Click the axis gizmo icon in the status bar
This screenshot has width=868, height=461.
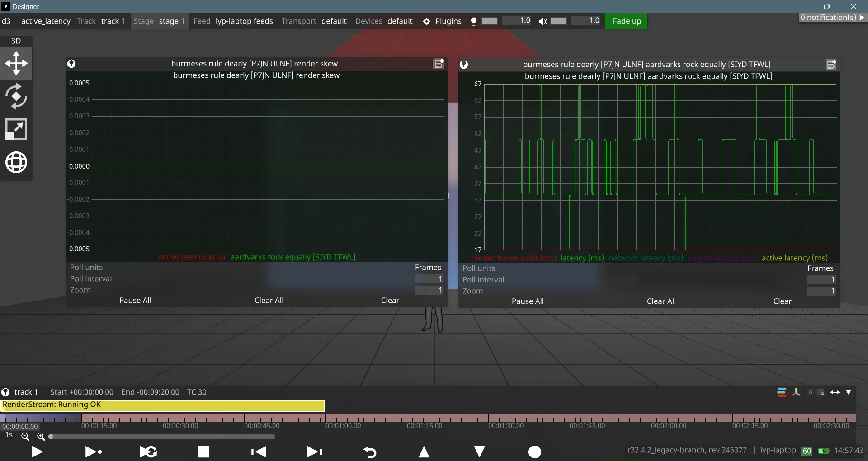coord(796,392)
